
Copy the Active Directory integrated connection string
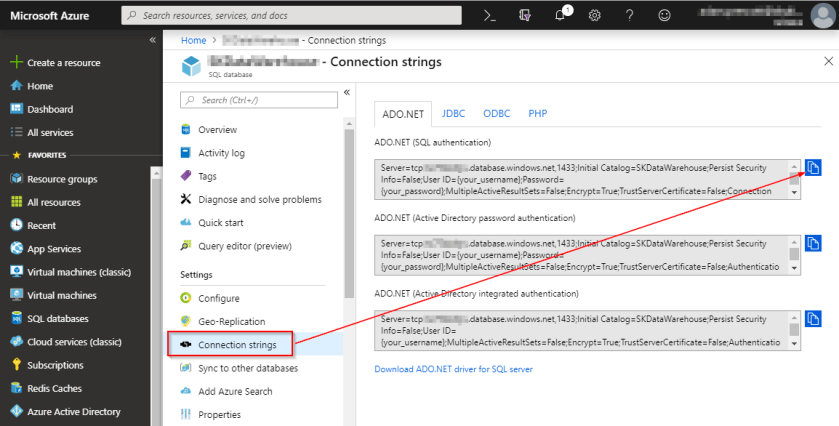click(813, 320)
